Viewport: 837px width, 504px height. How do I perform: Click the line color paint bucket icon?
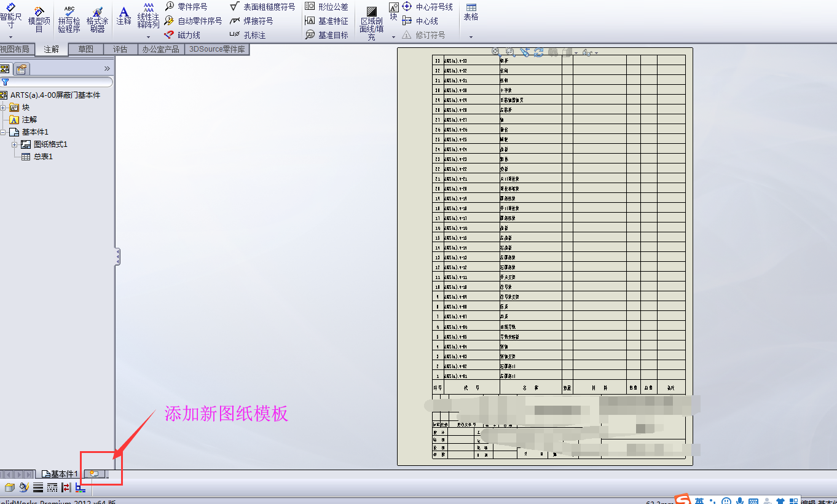pyautogui.click(x=24, y=487)
